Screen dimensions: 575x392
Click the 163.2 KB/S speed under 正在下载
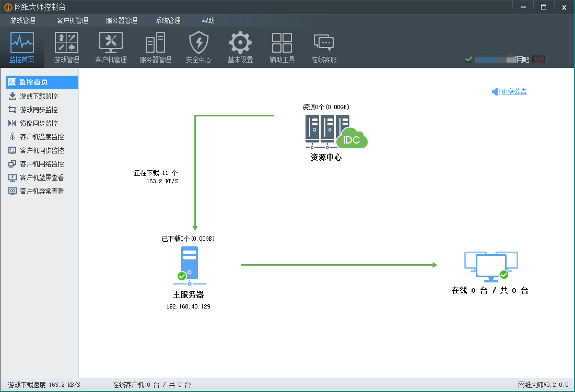(x=162, y=181)
